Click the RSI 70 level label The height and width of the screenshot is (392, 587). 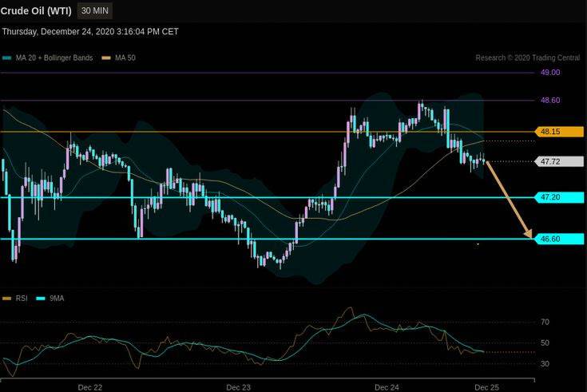pyautogui.click(x=545, y=322)
